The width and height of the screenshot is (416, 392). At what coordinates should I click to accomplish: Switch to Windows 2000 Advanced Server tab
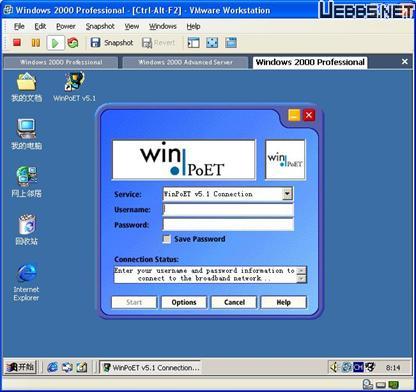tap(185, 62)
